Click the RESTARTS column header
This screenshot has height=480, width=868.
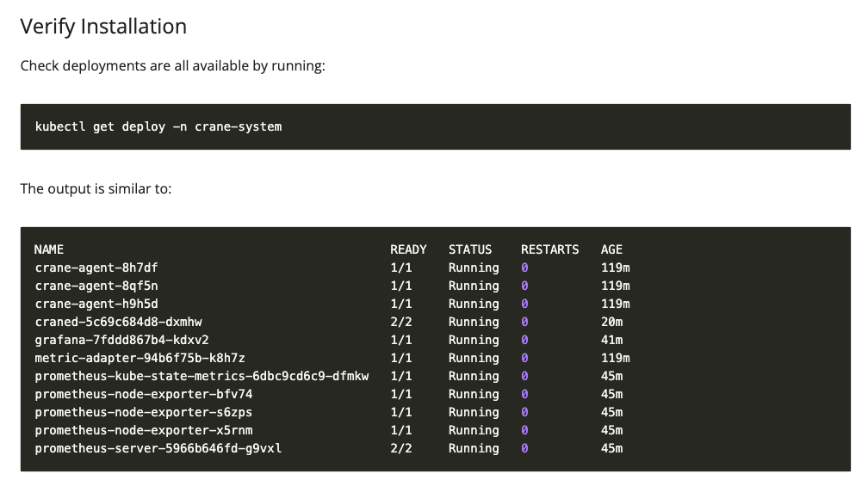[x=549, y=249]
